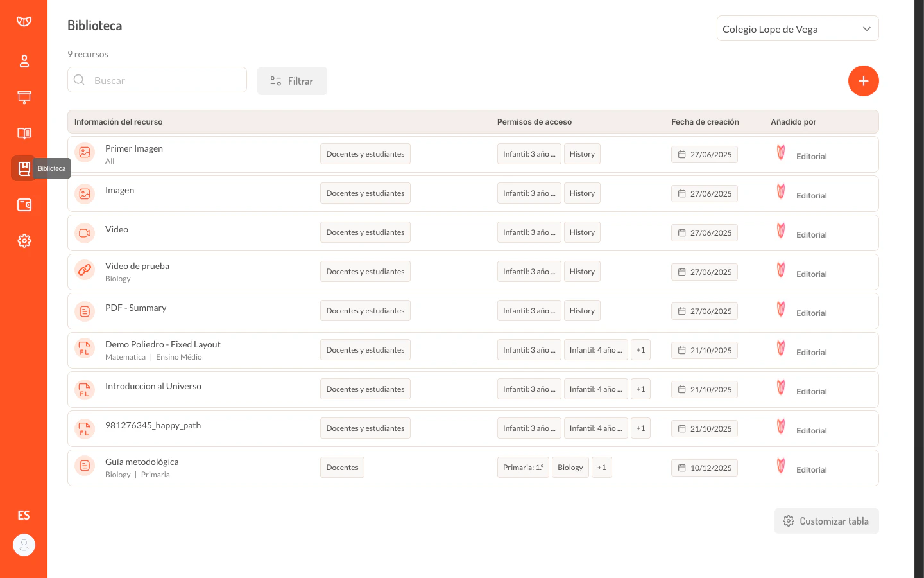This screenshot has height=578, width=924.
Task: Click History tag in PDF - Summary row
Action: (x=582, y=311)
